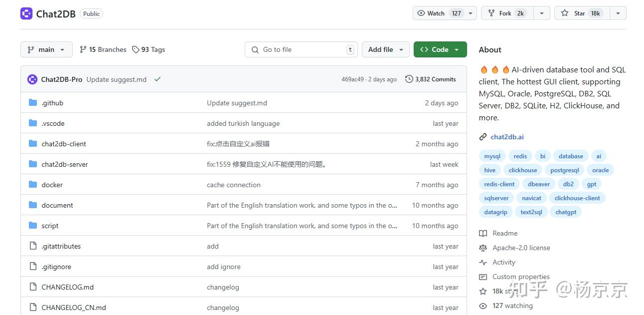
Task: View commit history via the clock icon
Action: [409, 79]
